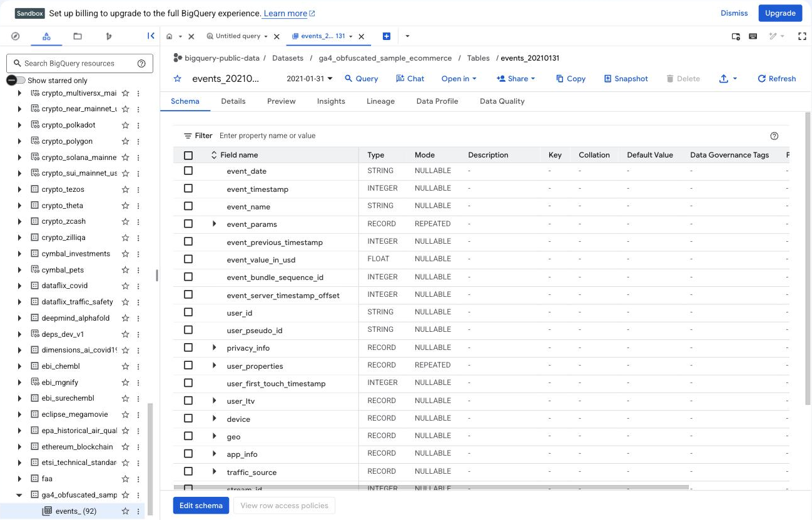
Task: Star the faa dataset
Action: tap(126, 479)
